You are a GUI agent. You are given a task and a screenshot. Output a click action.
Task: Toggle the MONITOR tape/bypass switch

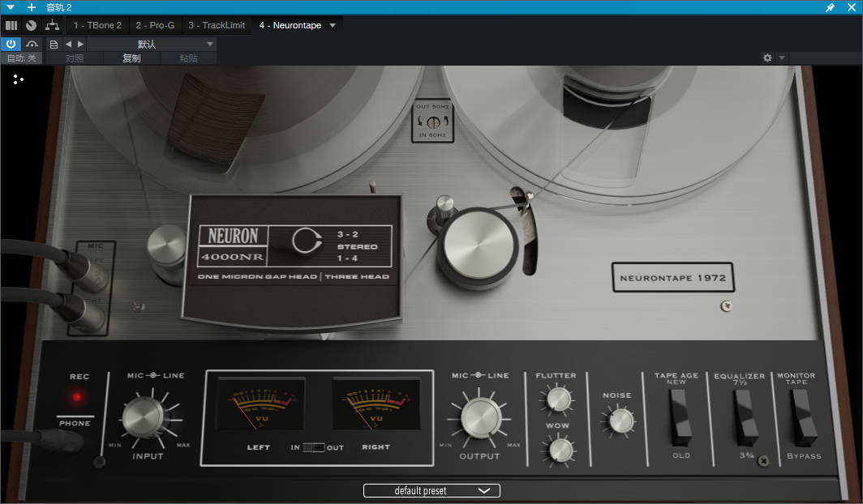click(803, 418)
